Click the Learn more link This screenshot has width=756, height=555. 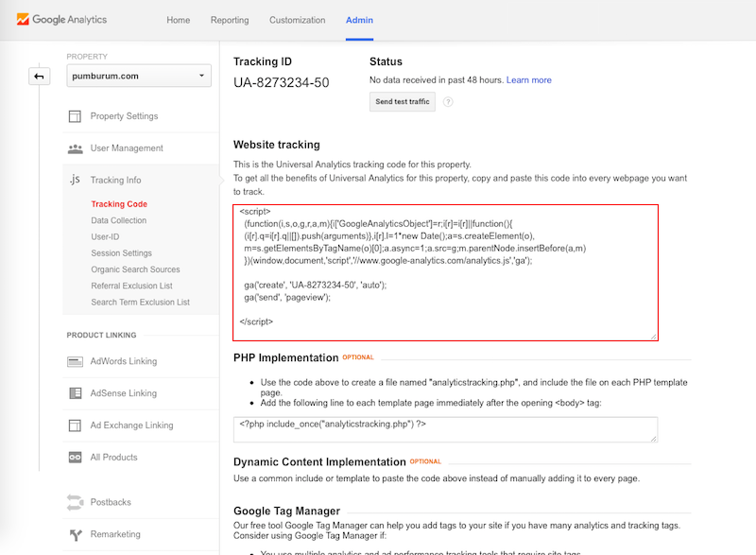pos(529,80)
